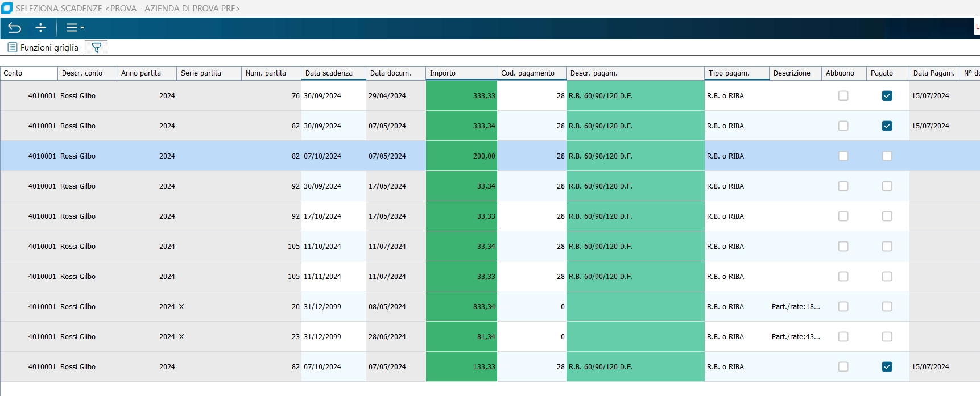Select the row with scadenza 11/11/2024

[322, 277]
